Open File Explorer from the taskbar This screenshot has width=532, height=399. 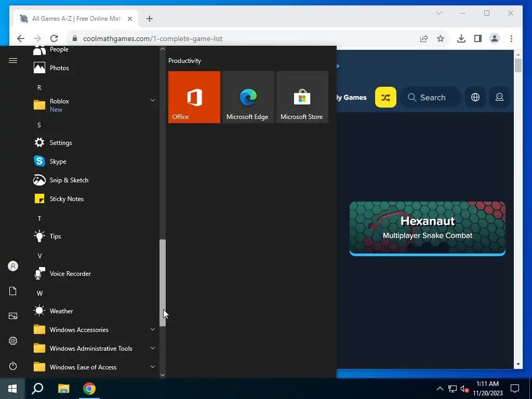click(63, 389)
